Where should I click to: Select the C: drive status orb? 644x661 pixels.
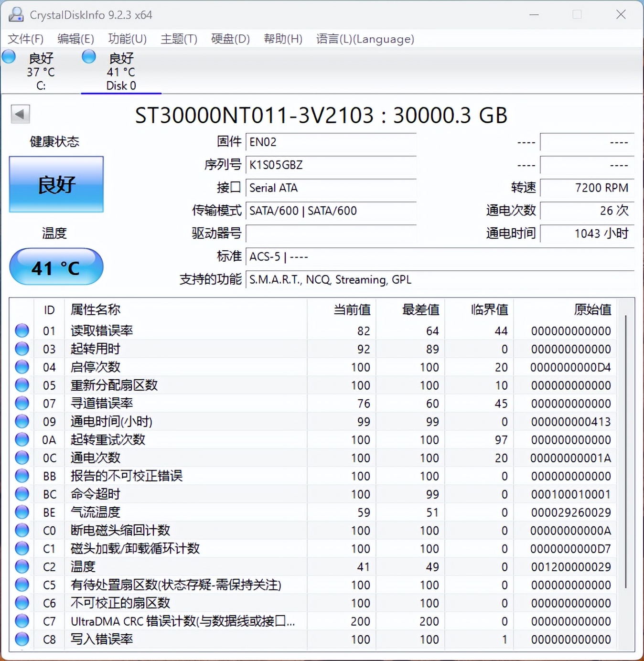click(9, 56)
